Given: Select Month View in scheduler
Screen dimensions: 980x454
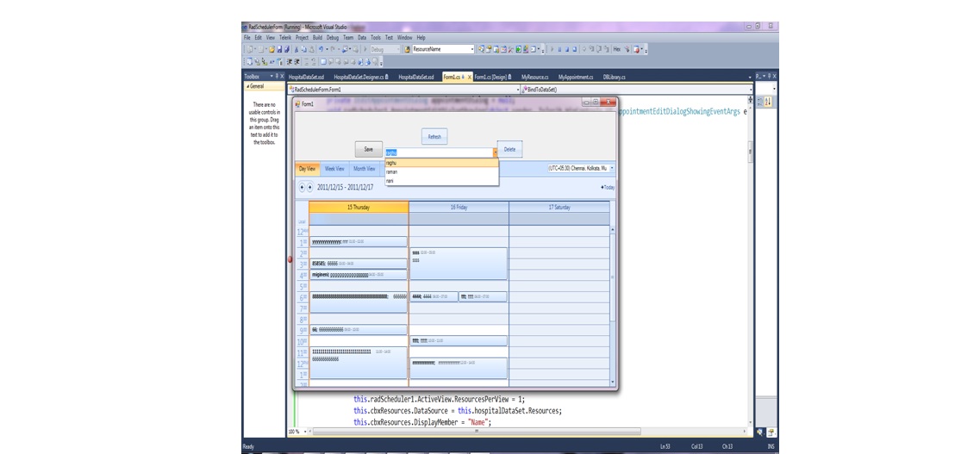Looking at the screenshot, I should click(365, 169).
